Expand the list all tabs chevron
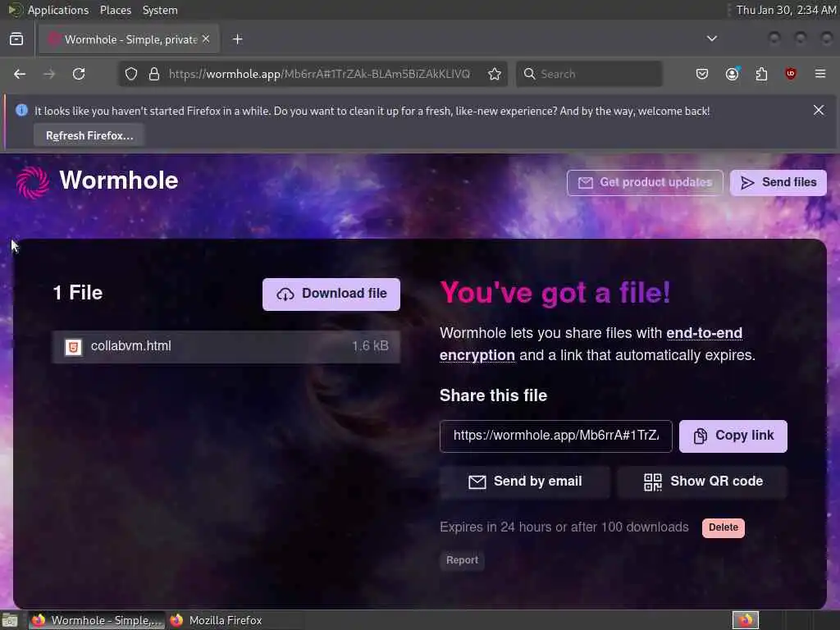The image size is (840, 630). point(712,39)
